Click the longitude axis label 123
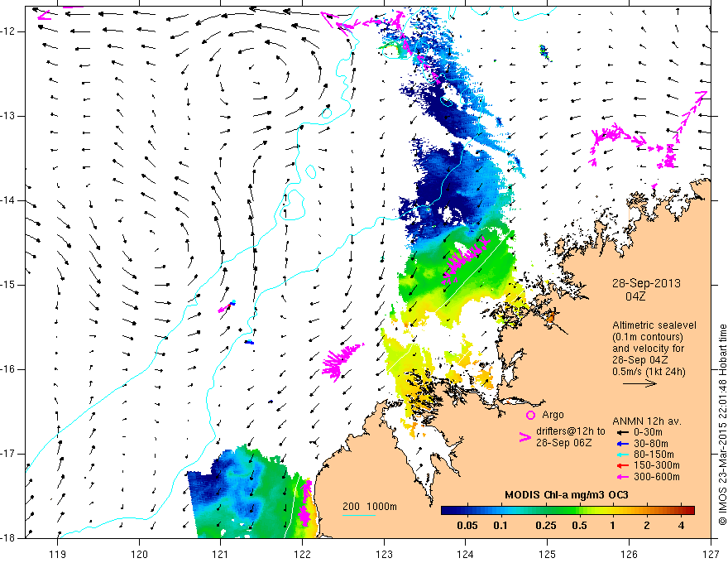 384,554
